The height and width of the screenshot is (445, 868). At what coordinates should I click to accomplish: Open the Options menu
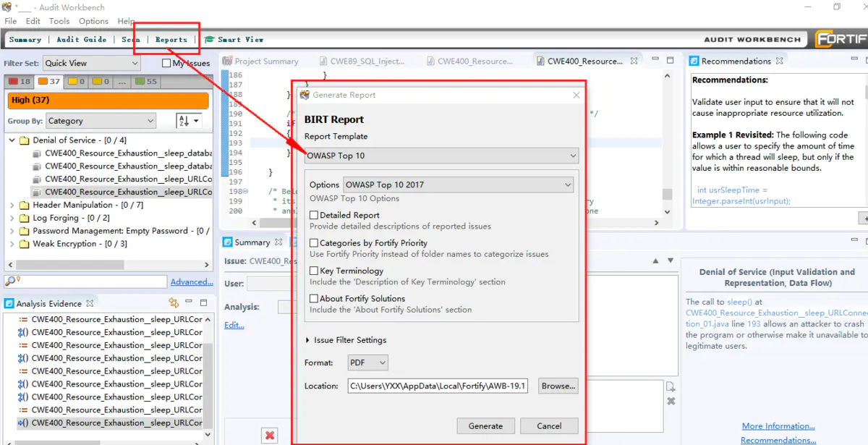tap(93, 21)
